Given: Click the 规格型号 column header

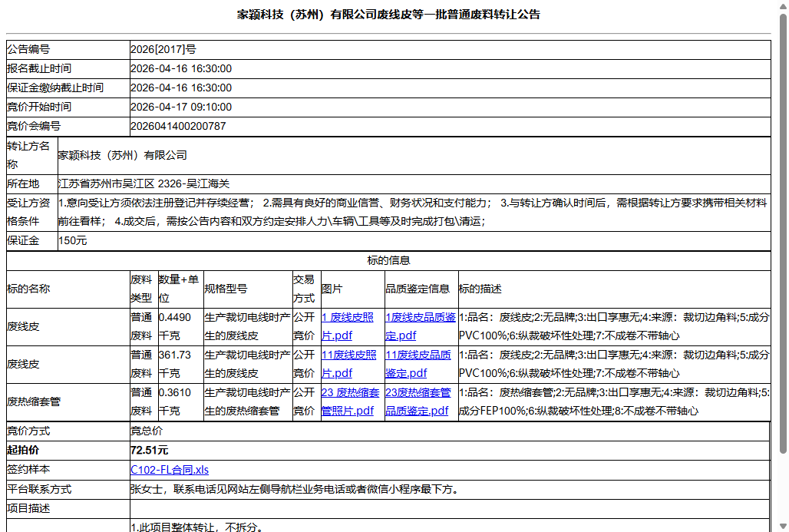Looking at the screenshot, I should tap(248, 289).
